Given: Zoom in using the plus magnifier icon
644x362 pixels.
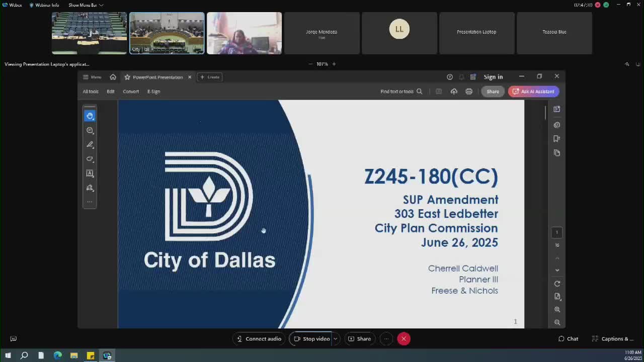Looking at the screenshot, I should click(557, 310).
